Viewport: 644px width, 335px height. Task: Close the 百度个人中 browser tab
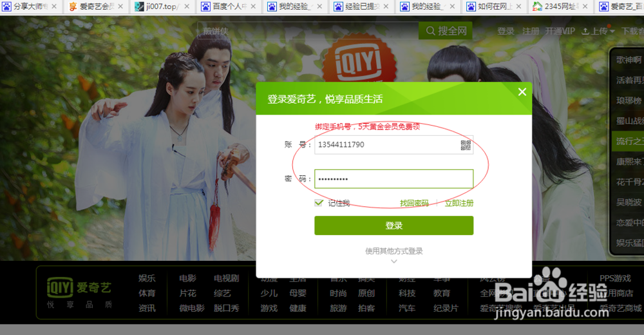[x=253, y=6]
